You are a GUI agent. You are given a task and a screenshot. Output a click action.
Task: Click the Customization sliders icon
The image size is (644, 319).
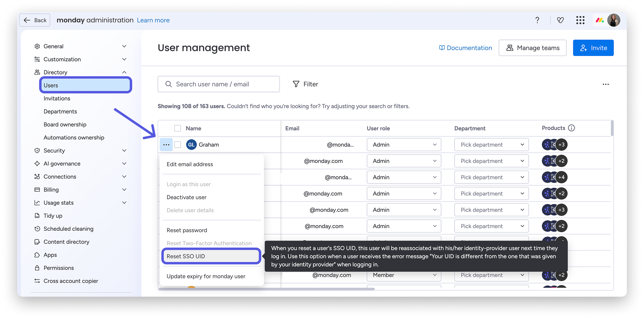(37, 59)
